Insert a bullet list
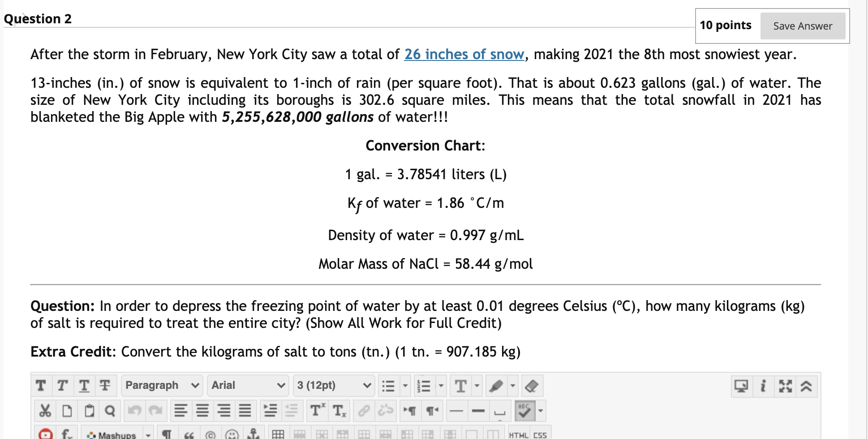The image size is (868, 439). (x=388, y=386)
